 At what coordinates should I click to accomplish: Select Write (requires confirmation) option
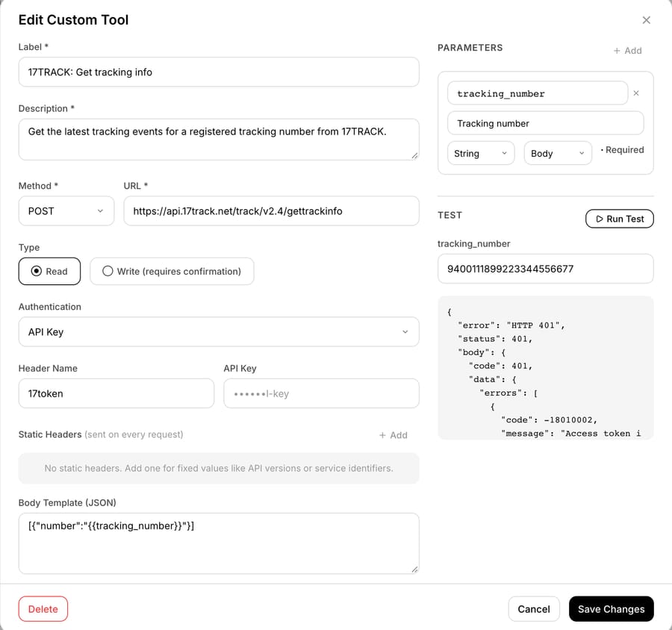172,271
